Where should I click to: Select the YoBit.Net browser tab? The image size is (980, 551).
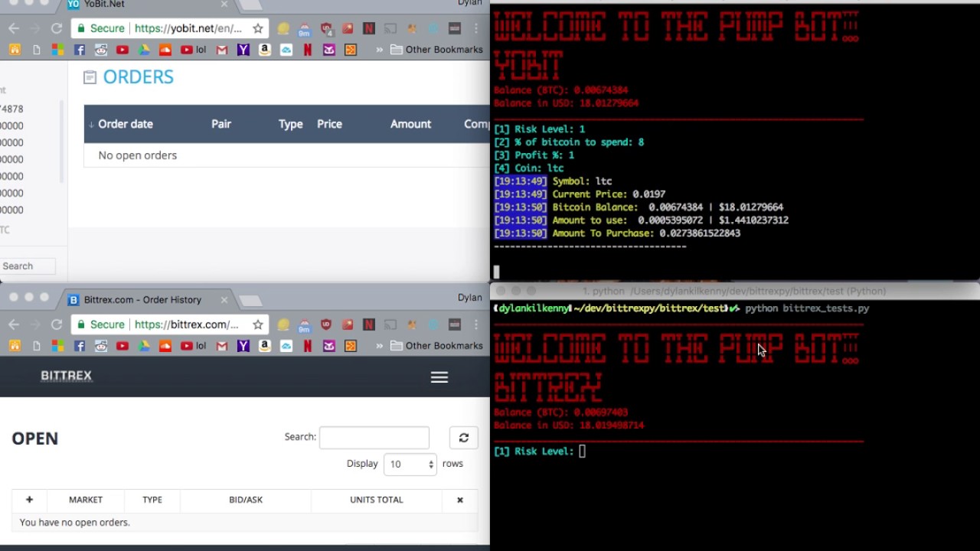(x=145, y=5)
